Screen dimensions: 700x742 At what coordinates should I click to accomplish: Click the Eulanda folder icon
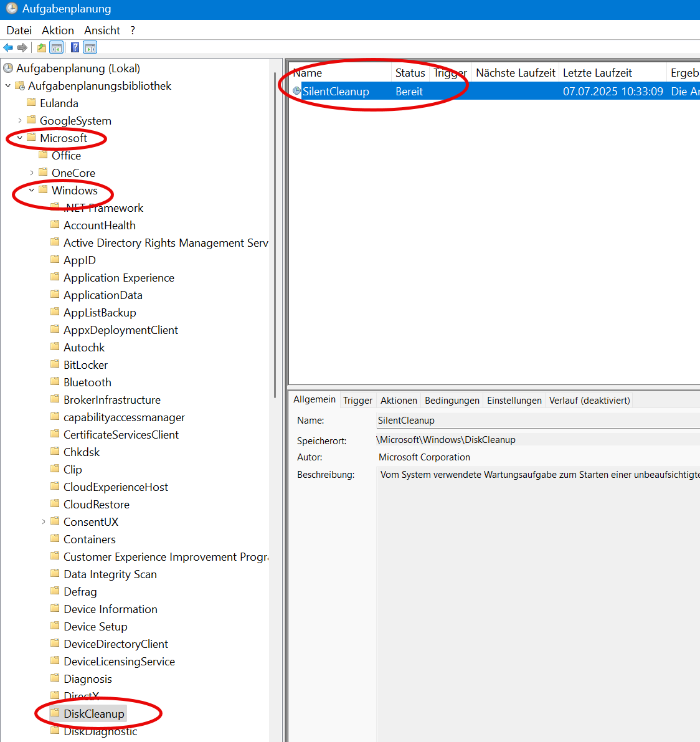tap(32, 102)
